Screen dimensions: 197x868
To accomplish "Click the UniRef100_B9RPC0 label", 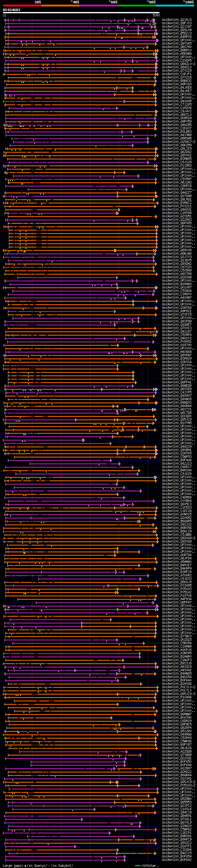I will click(x=177, y=50).
